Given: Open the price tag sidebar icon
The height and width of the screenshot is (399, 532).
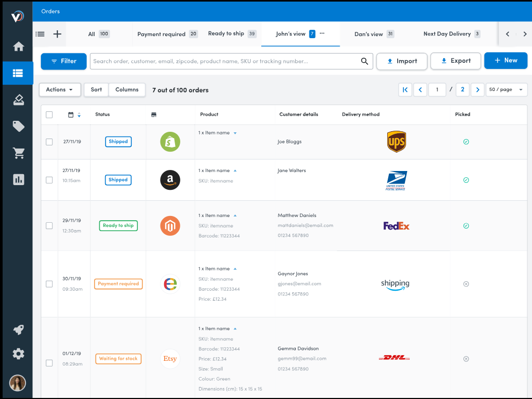Looking at the screenshot, I should pos(19,127).
